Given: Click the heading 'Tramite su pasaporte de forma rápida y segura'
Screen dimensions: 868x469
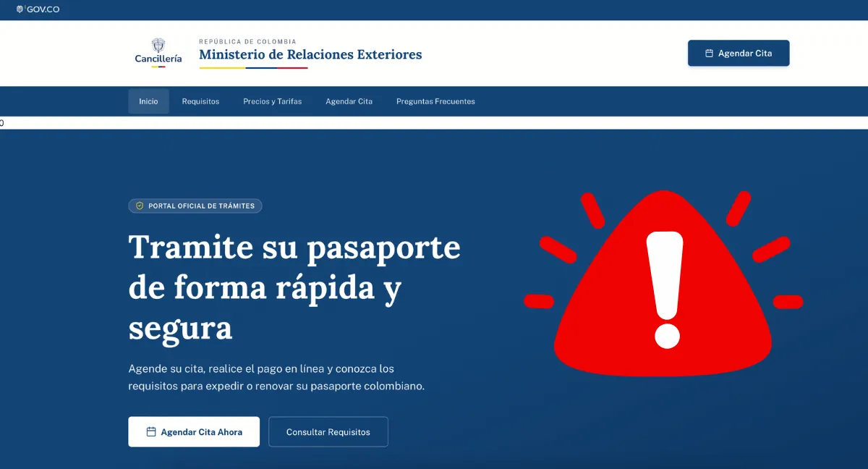Looking at the screenshot, I should point(294,287).
